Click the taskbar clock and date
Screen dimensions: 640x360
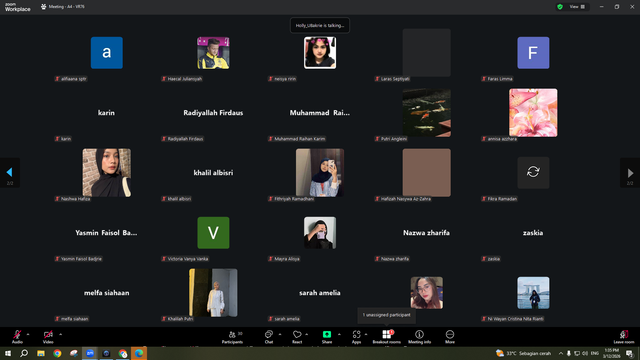(x=611, y=353)
